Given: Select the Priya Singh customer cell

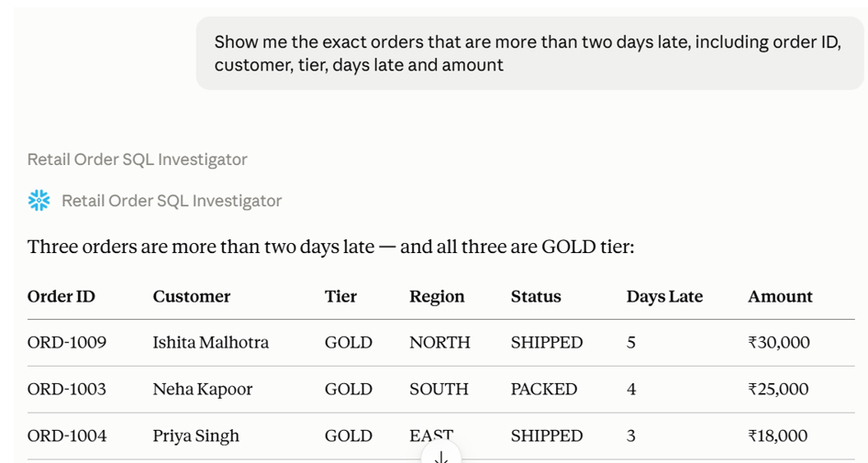Looking at the screenshot, I should (x=196, y=436).
